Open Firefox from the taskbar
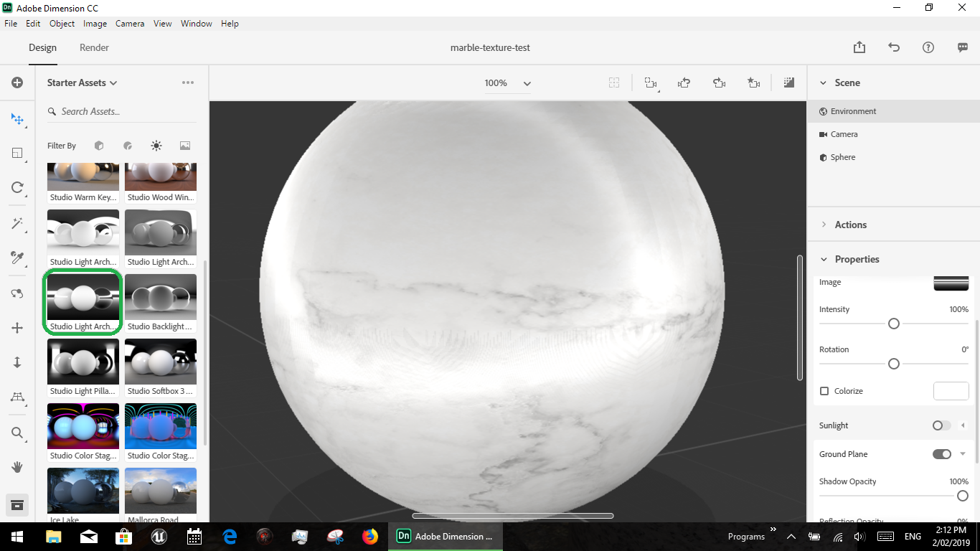 pyautogui.click(x=370, y=536)
